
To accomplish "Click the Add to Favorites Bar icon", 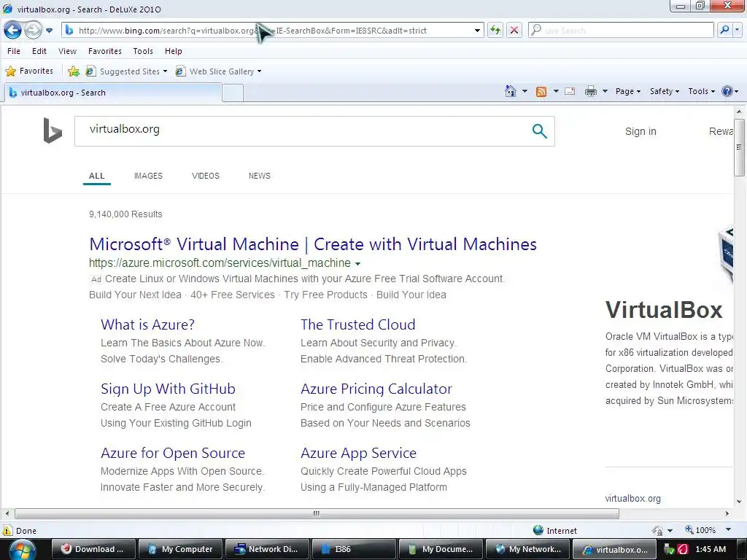I will [74, 71].
